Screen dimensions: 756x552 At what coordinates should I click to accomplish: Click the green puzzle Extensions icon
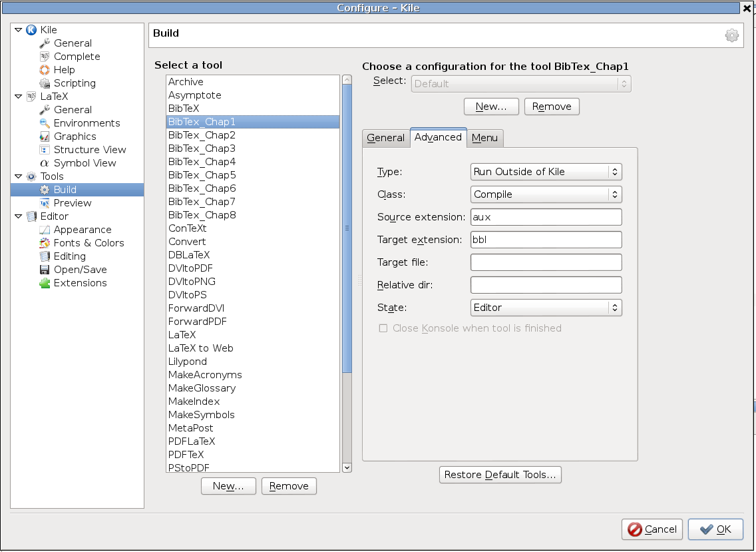click(45, 283)
